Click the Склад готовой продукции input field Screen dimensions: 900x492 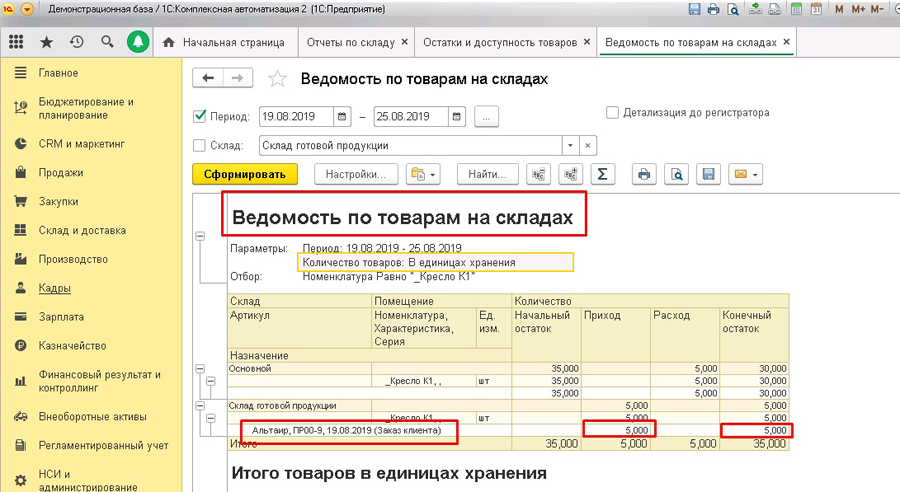pyautogui.click(x=410, y=146)
